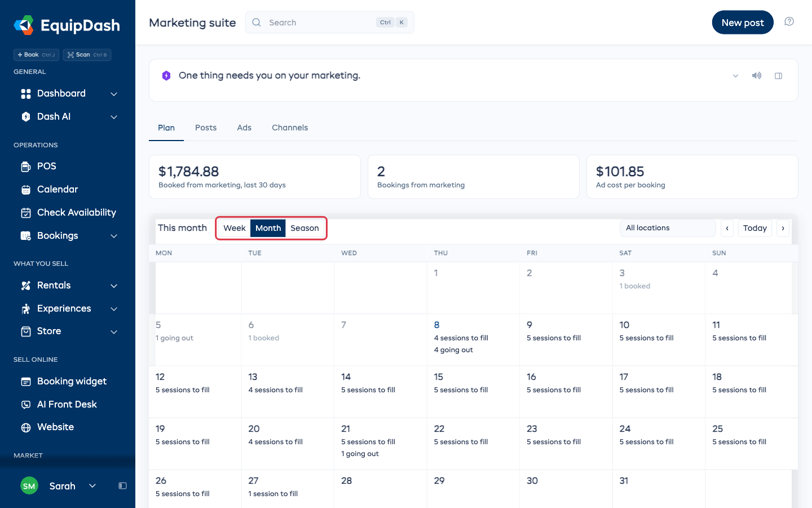Open the Website globe icon

coord(26,427)
